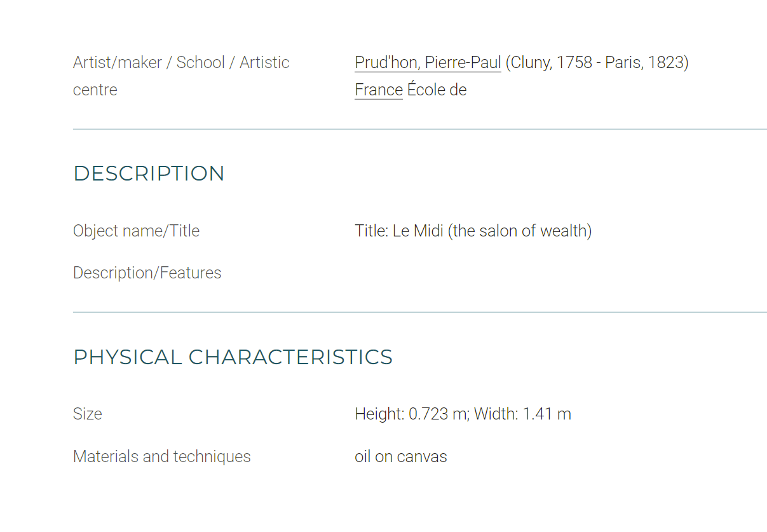Select the oil on canvas text
Screen dimensions: 767x532
pos(401,456)
